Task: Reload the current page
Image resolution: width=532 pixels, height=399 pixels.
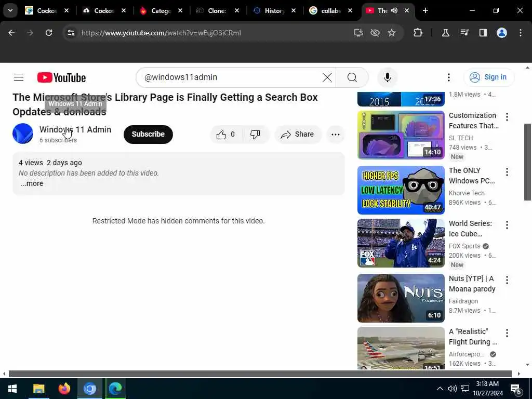Action: (x=49, y=33)
